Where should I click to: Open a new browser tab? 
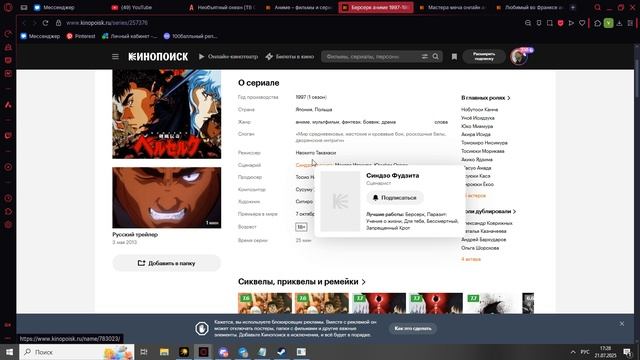pos(573,7)
